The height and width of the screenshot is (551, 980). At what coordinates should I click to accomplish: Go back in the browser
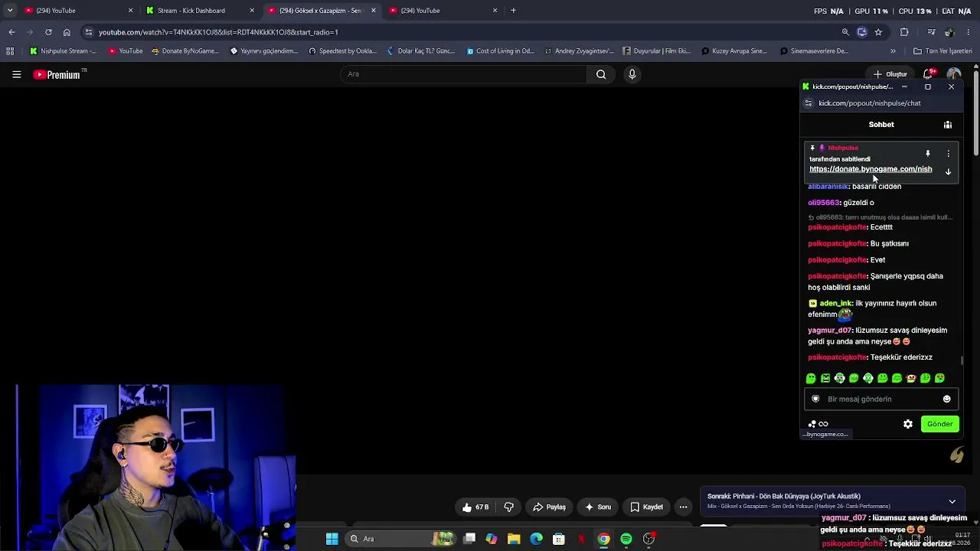click(11, 32)
